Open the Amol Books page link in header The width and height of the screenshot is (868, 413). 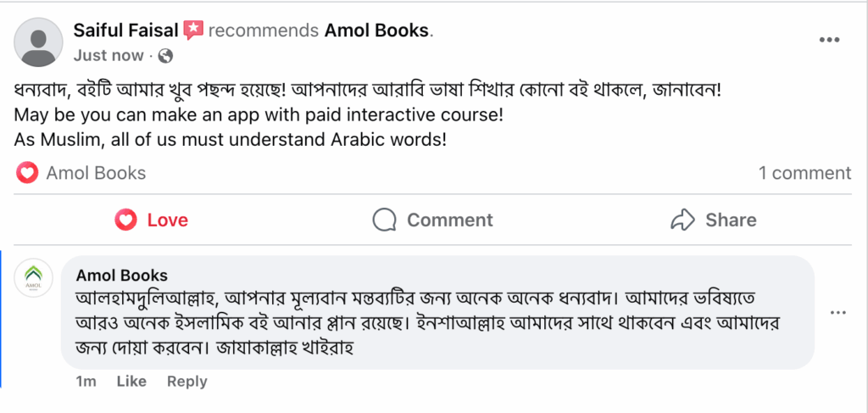(x=376, y=31)
